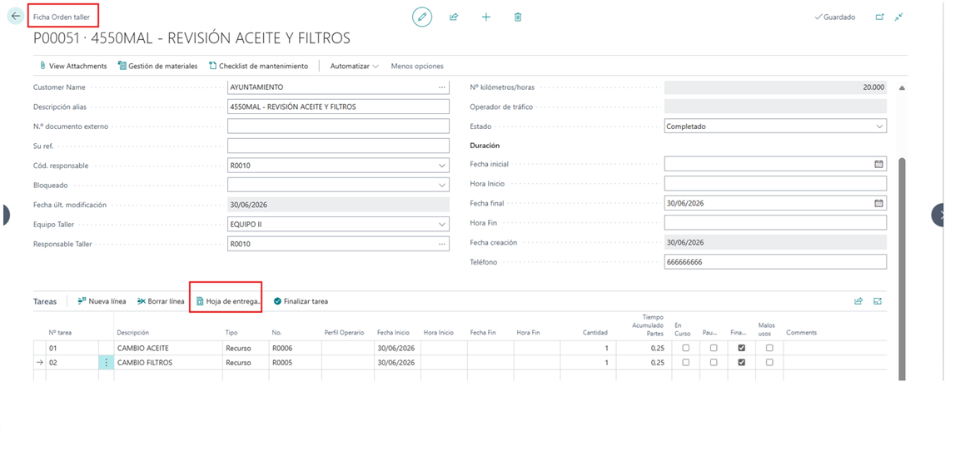
Task: Open the Automatizar menu
Action: [355, 66]
